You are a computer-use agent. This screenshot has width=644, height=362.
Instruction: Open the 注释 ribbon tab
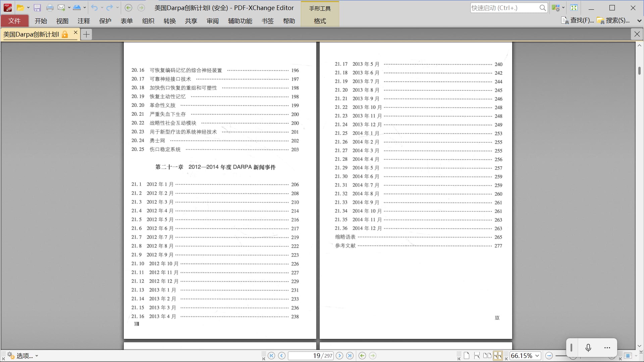pyautogui.click(x=84, y=21)
